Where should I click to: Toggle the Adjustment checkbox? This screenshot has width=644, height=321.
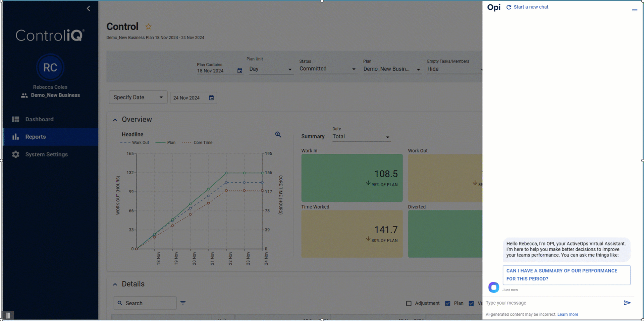409,303
